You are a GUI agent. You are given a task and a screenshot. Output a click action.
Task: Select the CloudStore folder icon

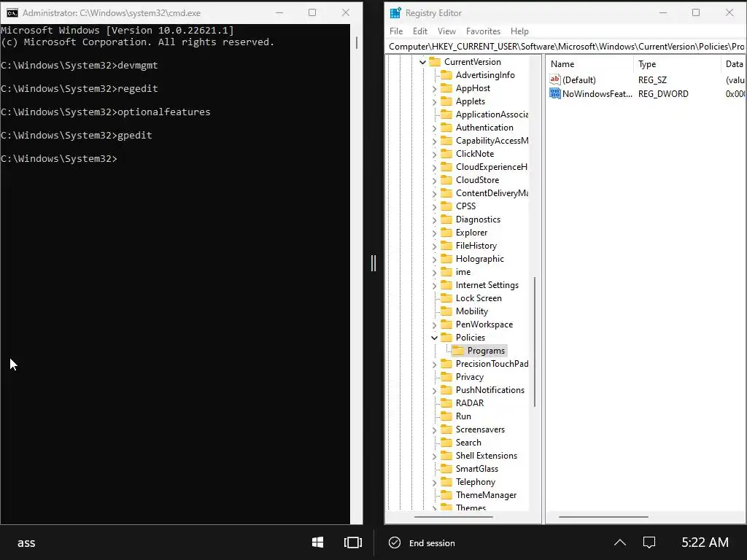click(446, 180)
